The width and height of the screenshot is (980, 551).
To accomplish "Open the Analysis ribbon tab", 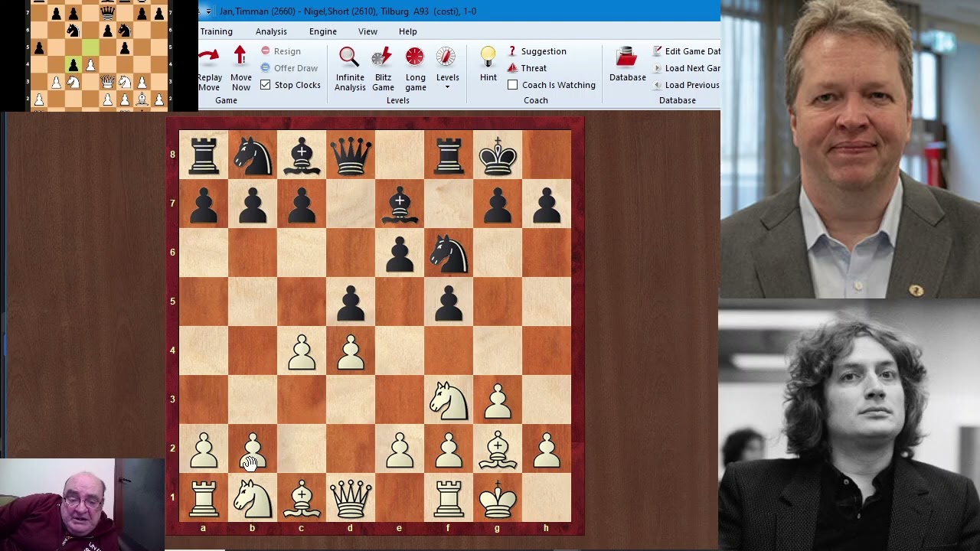I will coord(271,31).
